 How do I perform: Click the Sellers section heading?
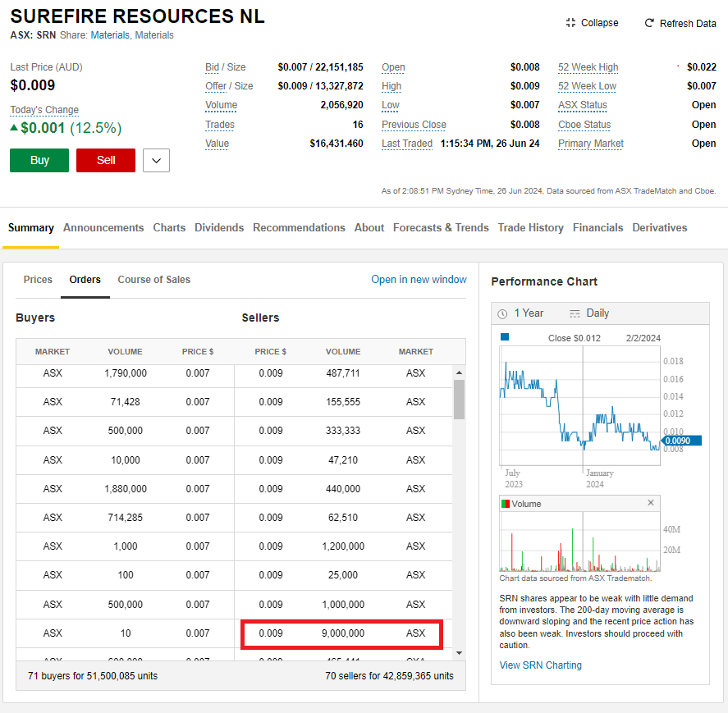click(x=260, y=318)
